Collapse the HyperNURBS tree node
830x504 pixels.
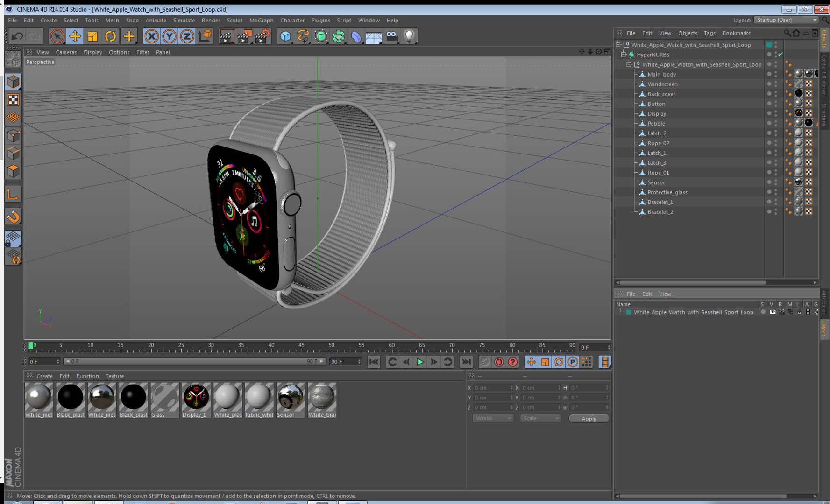[624, 55]
